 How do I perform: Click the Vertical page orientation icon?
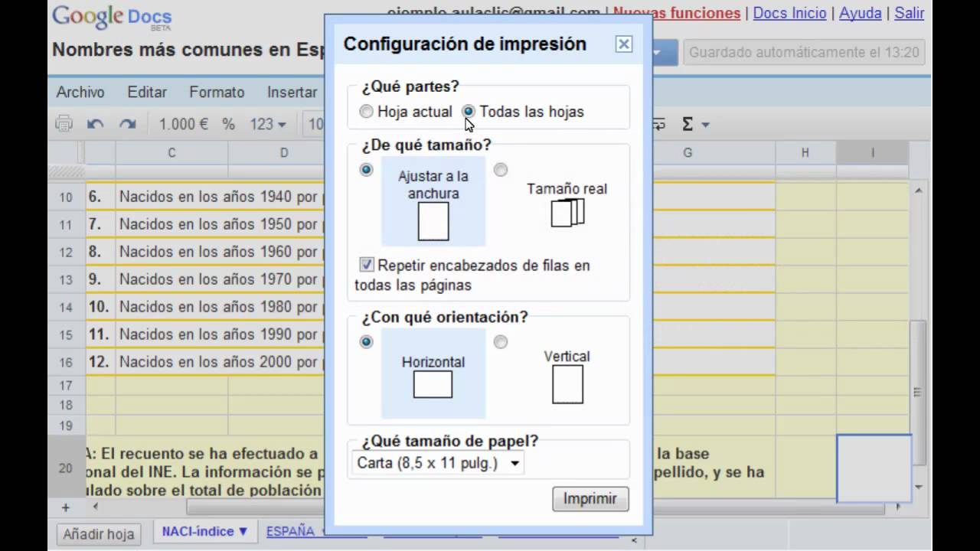[567, 384]
